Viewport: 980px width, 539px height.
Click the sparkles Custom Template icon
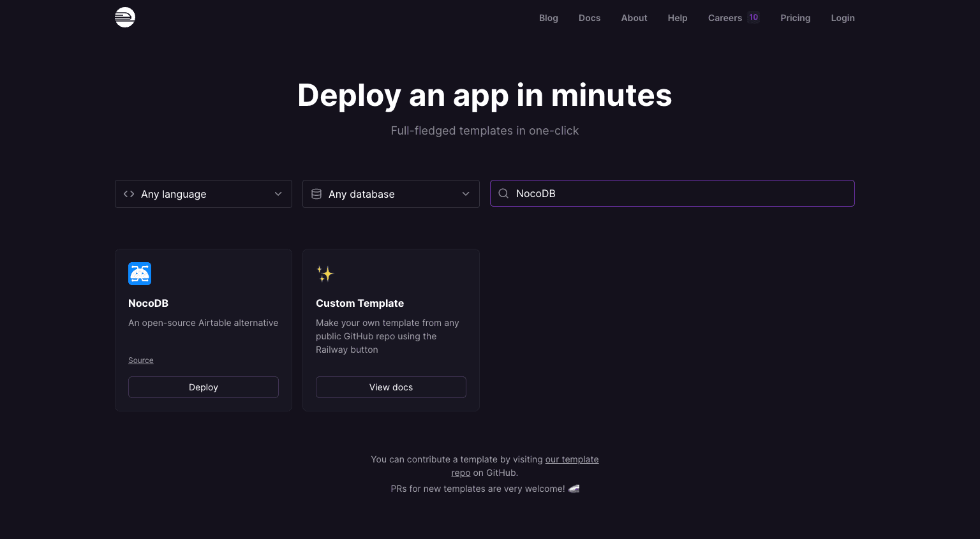point(325,274)
